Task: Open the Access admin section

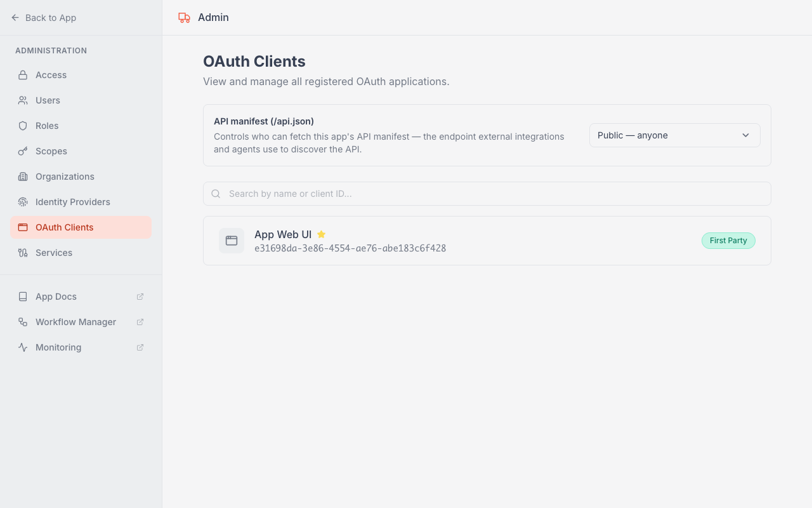Action: coord(81,75)
